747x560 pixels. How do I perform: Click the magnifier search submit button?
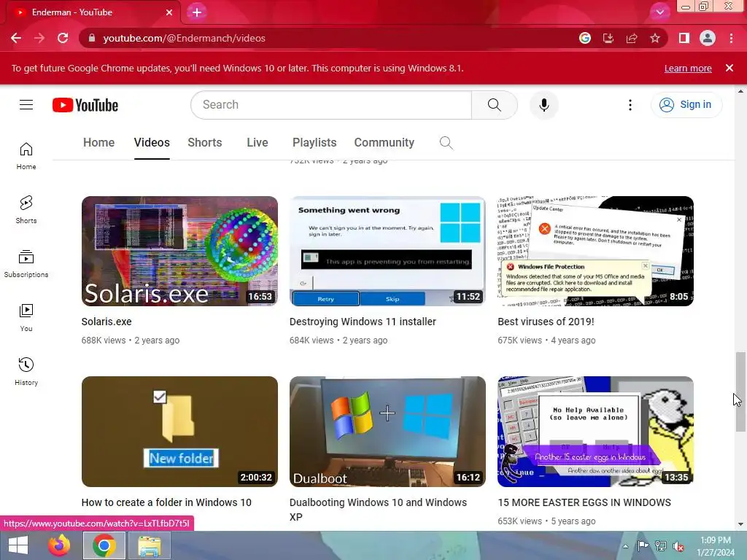tap(495, 105)
